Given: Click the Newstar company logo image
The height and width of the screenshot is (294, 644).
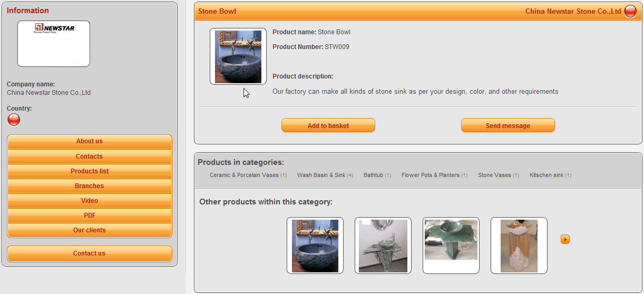Looking at the screenshot, I should (x=54, y=44).
